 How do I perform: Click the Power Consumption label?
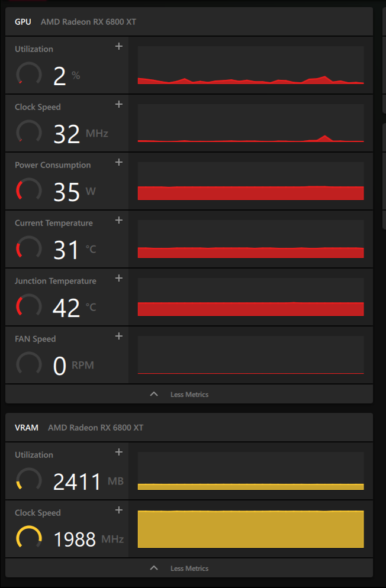click(53, 165)
